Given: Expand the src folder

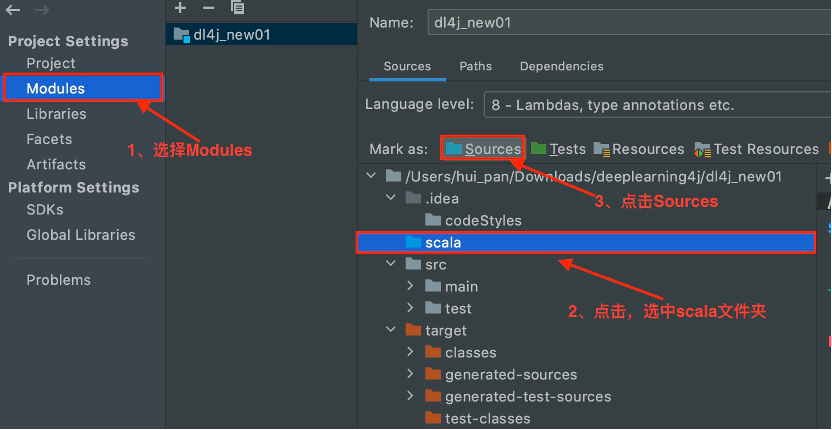Looking at the screenshot, I should point(392,265).
